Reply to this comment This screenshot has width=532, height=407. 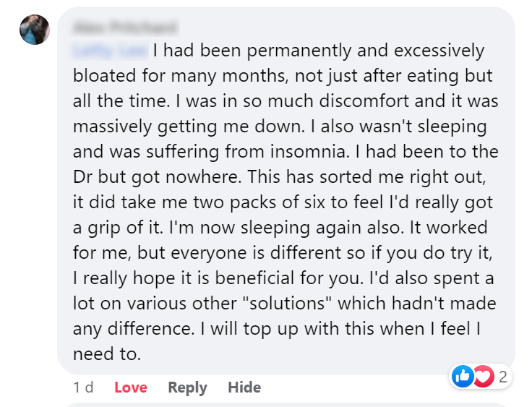point(187,387)
